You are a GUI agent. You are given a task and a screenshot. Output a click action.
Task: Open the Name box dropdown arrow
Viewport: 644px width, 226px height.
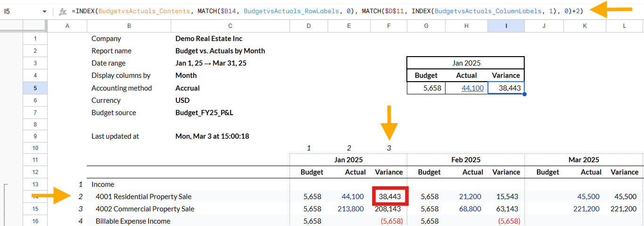44,11
